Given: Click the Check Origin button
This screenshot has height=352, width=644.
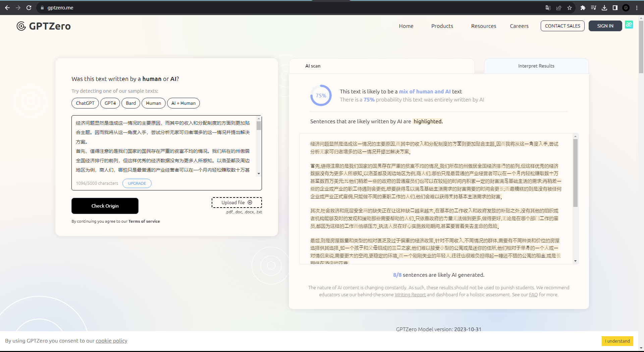Looking at the screenshot, I should coord(105,206).
